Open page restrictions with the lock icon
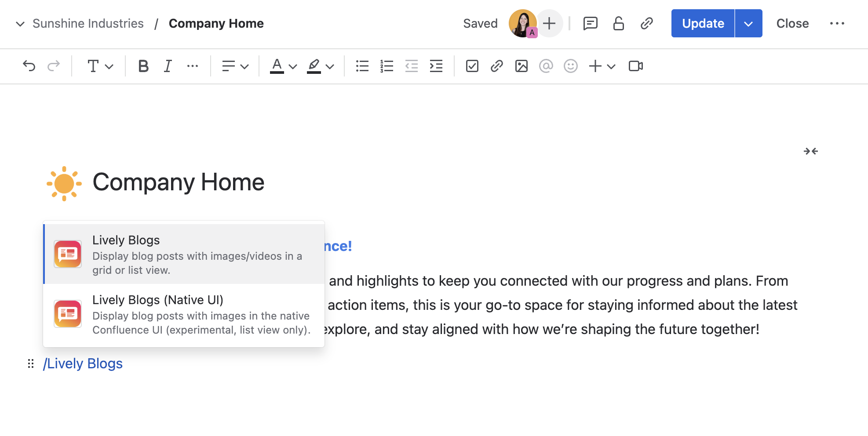 click(x=619, y=23)
